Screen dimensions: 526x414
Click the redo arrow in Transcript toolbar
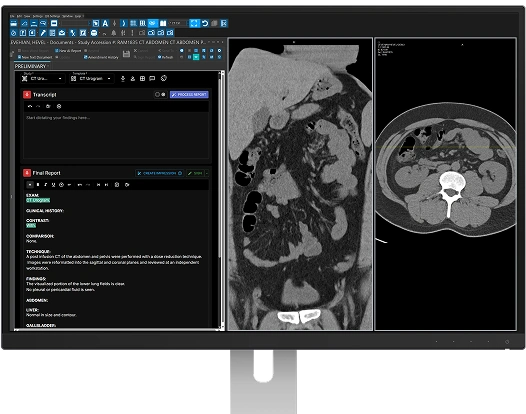(x=38, y=106)
